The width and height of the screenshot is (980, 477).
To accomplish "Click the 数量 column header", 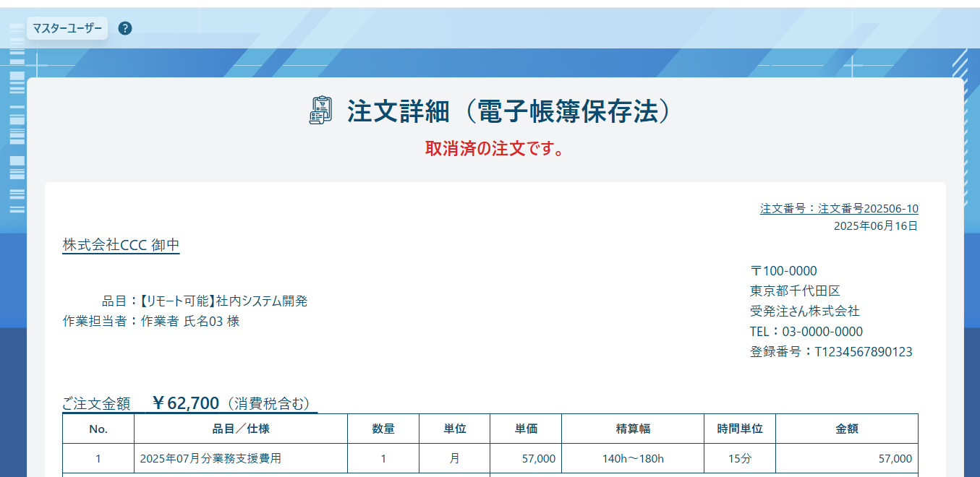I will click(x=383, y=429).
